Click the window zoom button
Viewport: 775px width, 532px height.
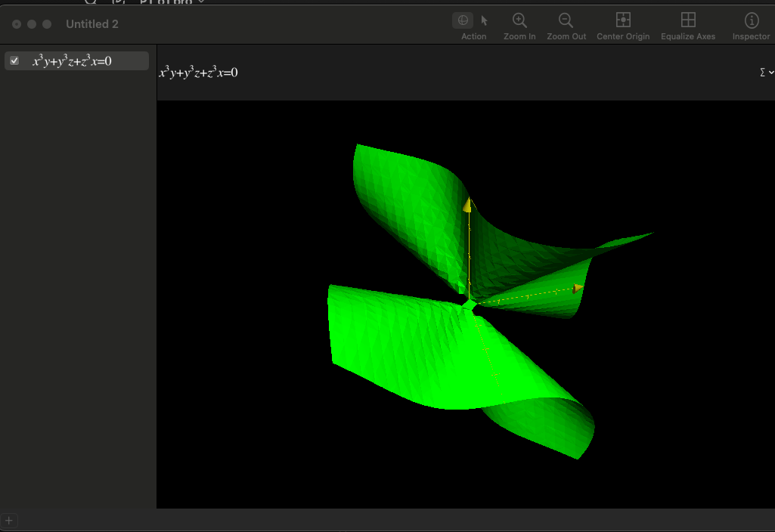[47, 24]
